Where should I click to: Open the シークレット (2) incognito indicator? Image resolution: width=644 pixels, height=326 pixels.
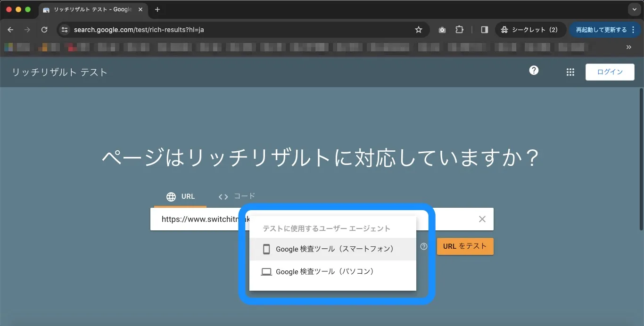(x=530, y=30)
